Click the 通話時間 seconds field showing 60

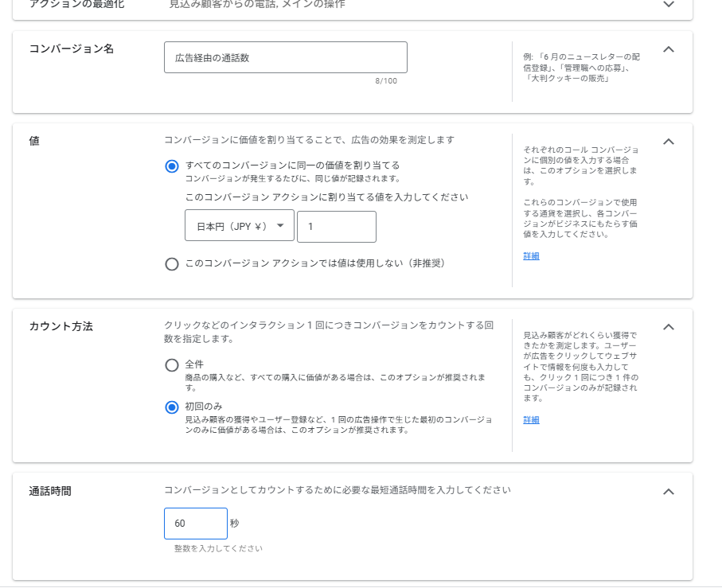195,524
